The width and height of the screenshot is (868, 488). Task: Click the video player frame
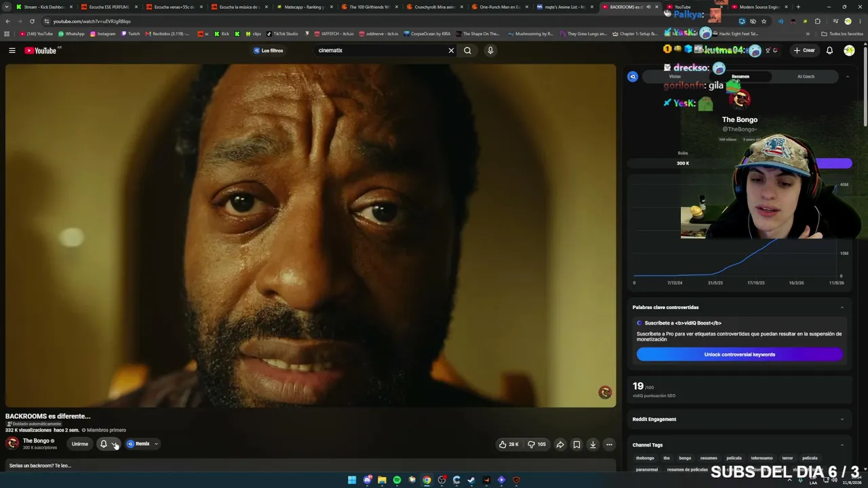click(x=311, y=236)
